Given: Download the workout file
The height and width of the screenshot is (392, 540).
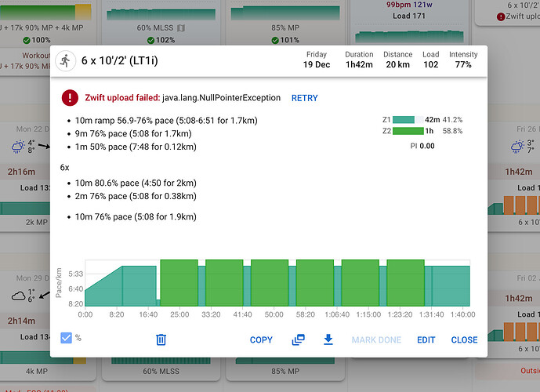Looking at the screenshot, I should pos(328,339).
